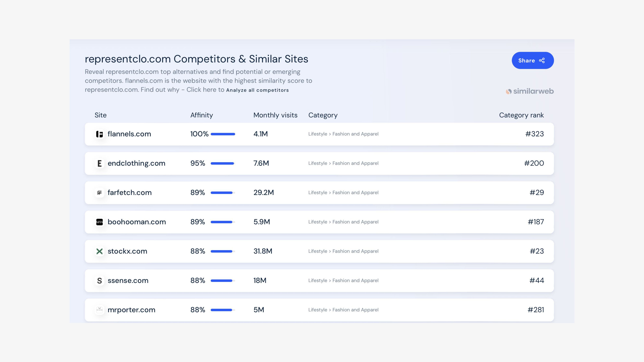Open the Analyze all competitors link
Image resolution: width=644 pixels, height=362 pixels.
[x=257, y=90]
